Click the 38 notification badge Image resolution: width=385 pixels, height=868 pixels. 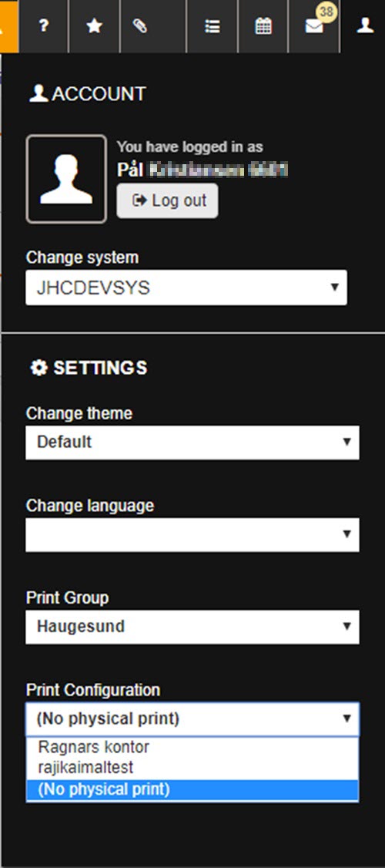tap(326, 11)
